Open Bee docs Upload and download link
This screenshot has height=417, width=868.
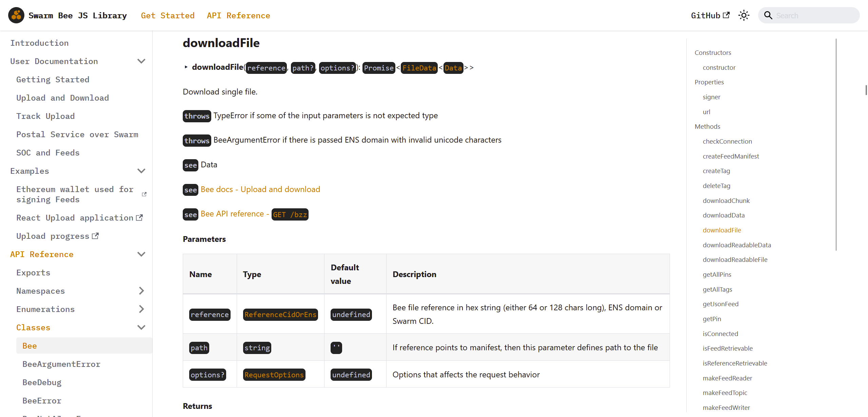(x=260, y=189)
